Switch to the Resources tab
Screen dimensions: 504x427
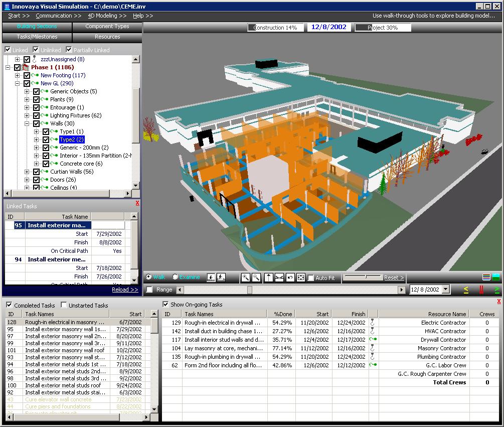tap(107, 37)
